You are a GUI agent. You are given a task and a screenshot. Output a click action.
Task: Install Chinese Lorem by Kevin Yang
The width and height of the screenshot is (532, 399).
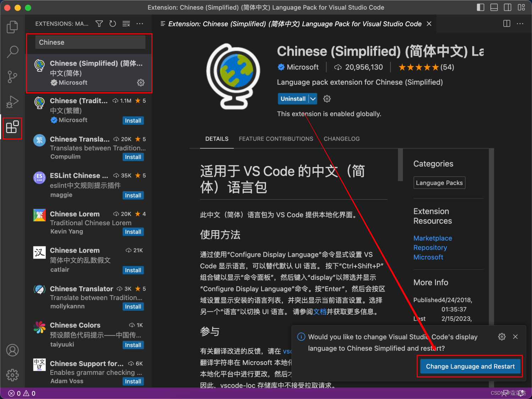click(133, 232)
